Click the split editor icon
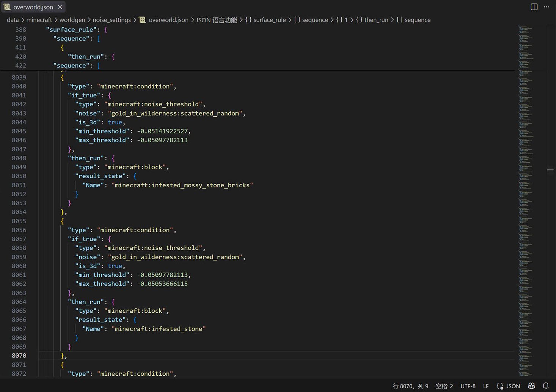556x392 pixels. coord(534,7)
